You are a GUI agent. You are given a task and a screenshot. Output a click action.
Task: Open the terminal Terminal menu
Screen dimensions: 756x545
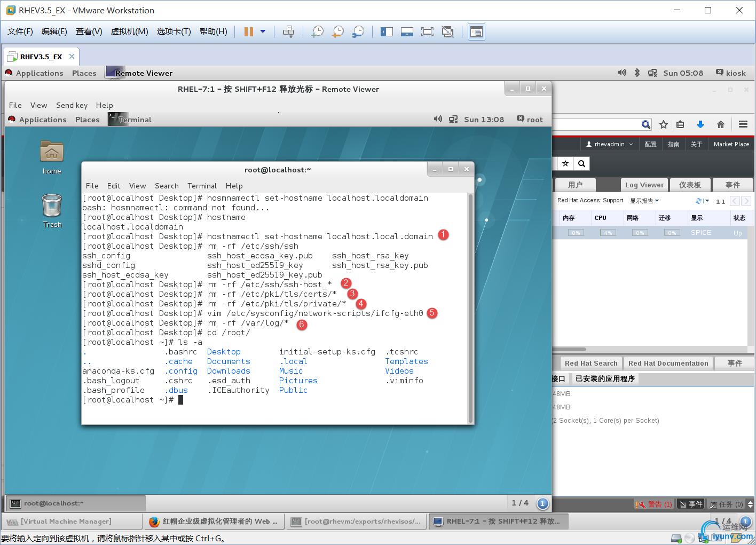[x=202, y=186]
